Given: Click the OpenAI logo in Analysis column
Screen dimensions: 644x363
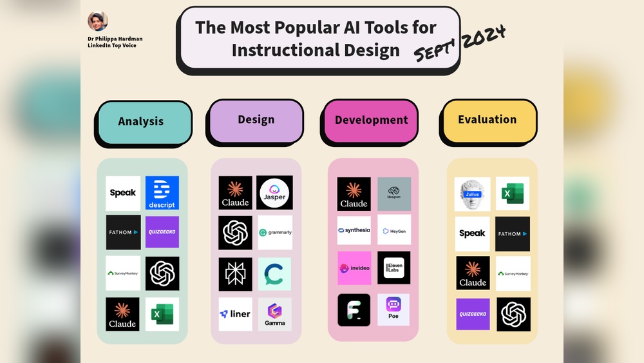Looking at the screenshot, I should point(162,273).
